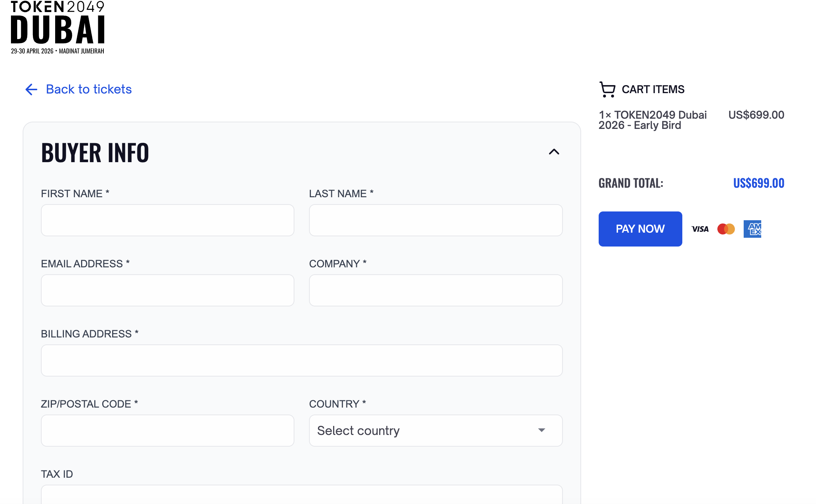This screenshot has height=504, width=816.
Task: Select the Billing Address input
Action: [x=301, y=360]
